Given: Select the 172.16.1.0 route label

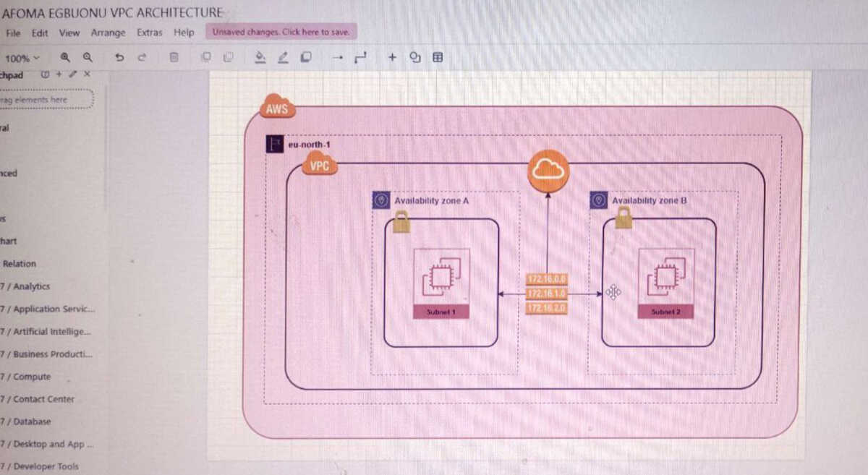Looking at the screenshot, I should 547,294.
